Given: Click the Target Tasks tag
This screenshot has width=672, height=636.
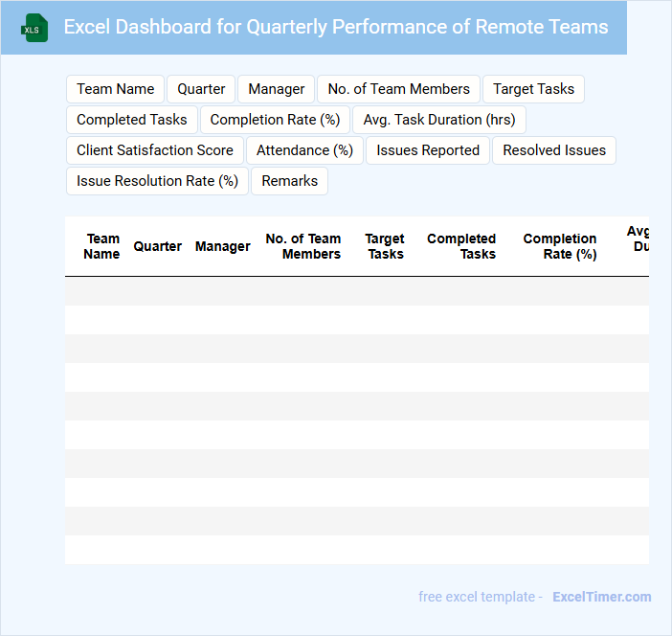Looking at the screenshot, I should coord(533,89).
